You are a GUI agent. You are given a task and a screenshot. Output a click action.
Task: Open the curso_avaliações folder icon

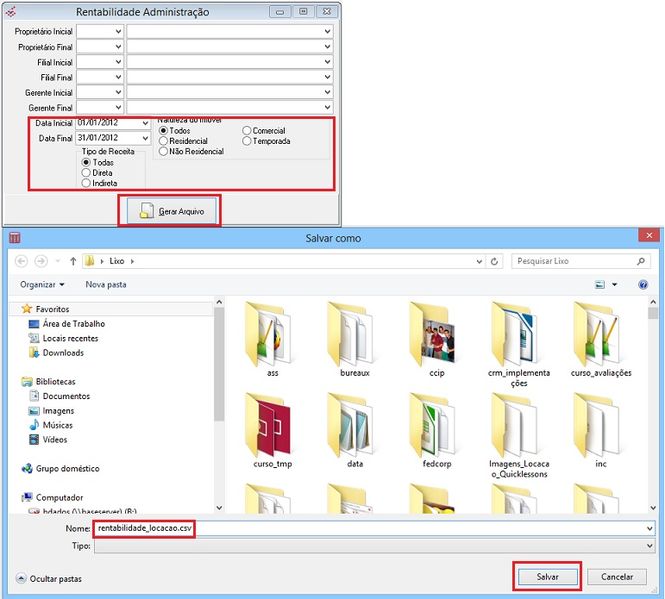pyautogui.click(x=601, y=333)
